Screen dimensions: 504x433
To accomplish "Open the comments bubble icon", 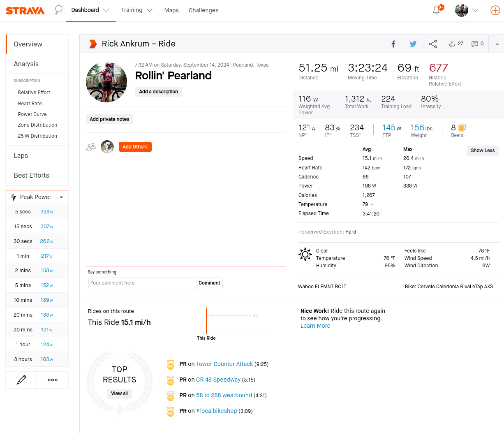I will pyautogui.click(x=475, y=44).
